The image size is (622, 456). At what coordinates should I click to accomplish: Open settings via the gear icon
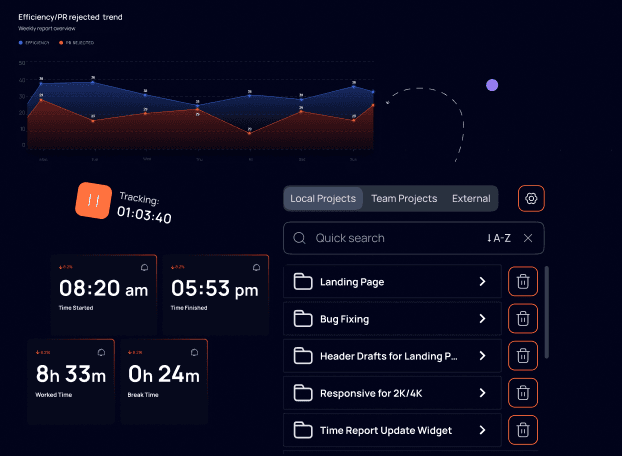click(531, 198)
